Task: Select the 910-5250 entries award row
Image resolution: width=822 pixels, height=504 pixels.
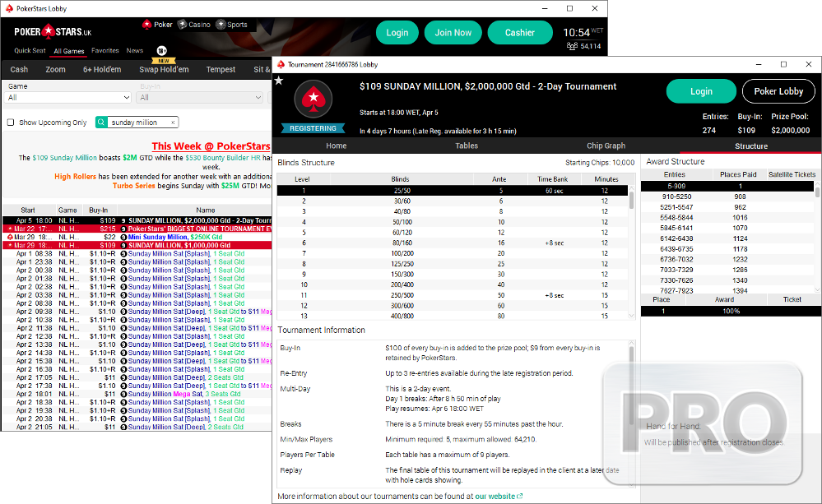Action: [727, 197]
